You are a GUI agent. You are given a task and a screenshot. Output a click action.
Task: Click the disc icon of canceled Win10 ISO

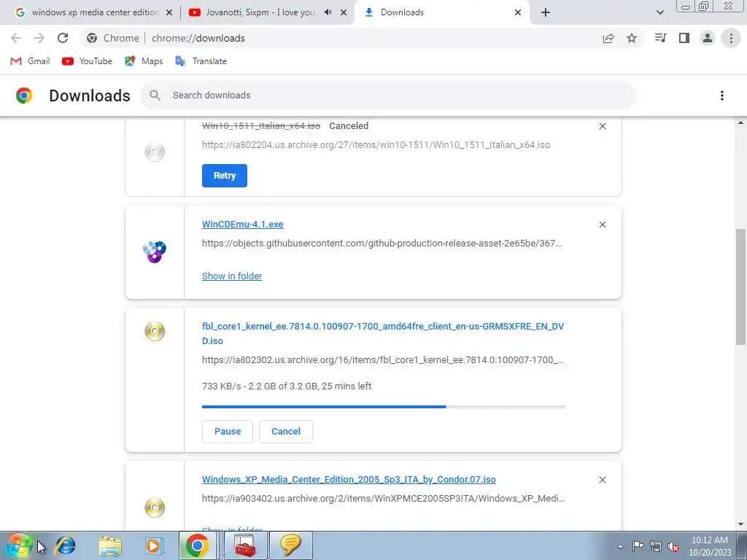155,152
